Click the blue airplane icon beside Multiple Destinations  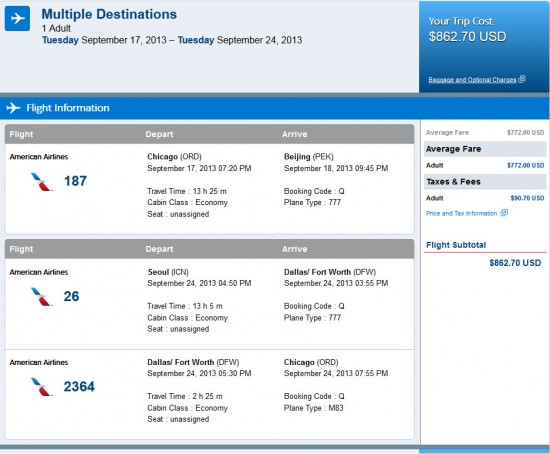tap(17, 18)
